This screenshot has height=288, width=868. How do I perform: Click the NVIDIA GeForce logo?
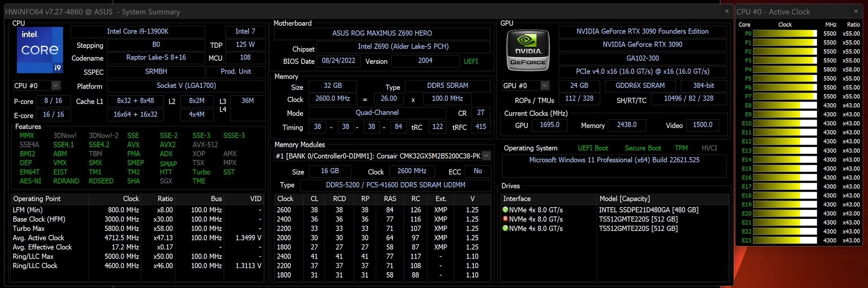[x=528, y=50]
